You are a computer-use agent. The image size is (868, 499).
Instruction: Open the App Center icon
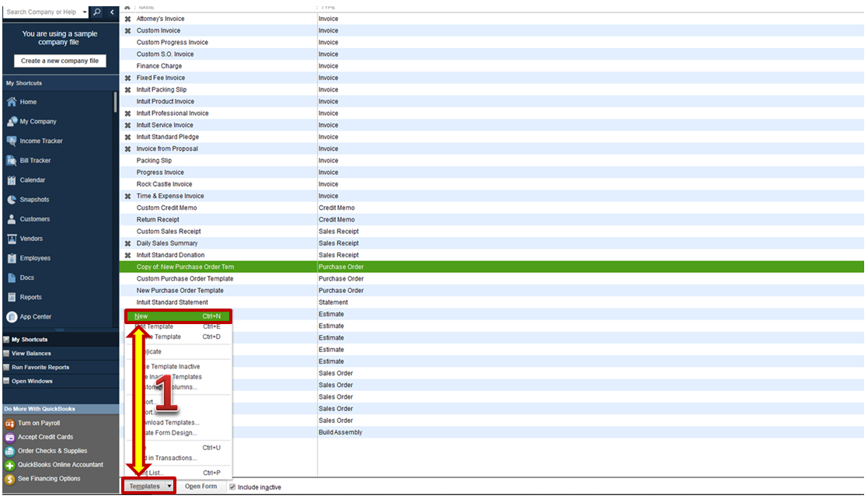pos(12,317)
